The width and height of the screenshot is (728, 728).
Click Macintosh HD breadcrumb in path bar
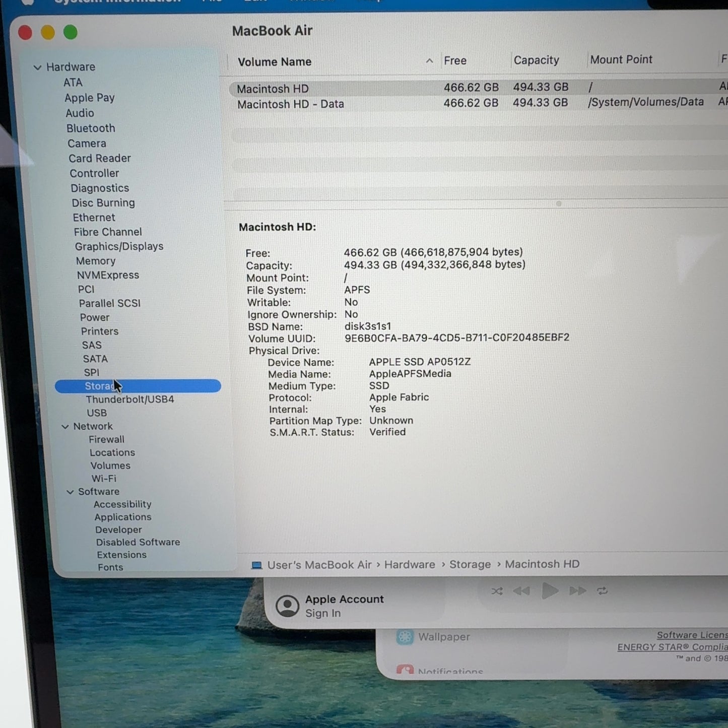point(542,564)
